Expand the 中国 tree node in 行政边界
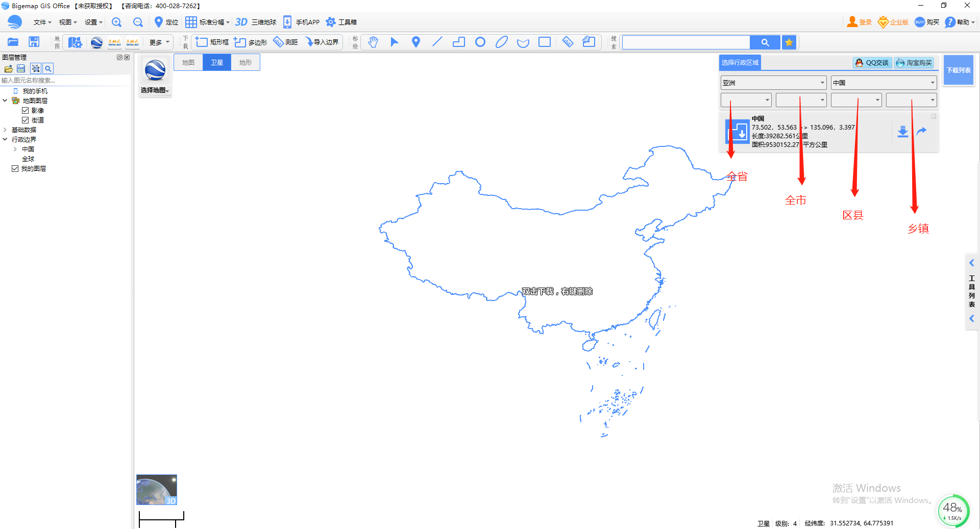This screenshot has width=980, height=529. [x=15, y=149]
